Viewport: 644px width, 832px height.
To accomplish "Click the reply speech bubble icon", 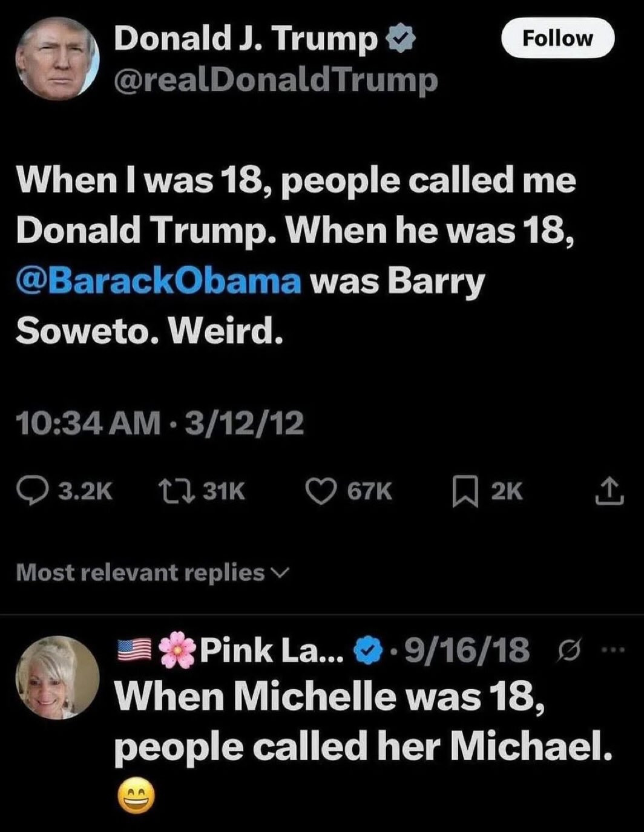I will point(33,491).
